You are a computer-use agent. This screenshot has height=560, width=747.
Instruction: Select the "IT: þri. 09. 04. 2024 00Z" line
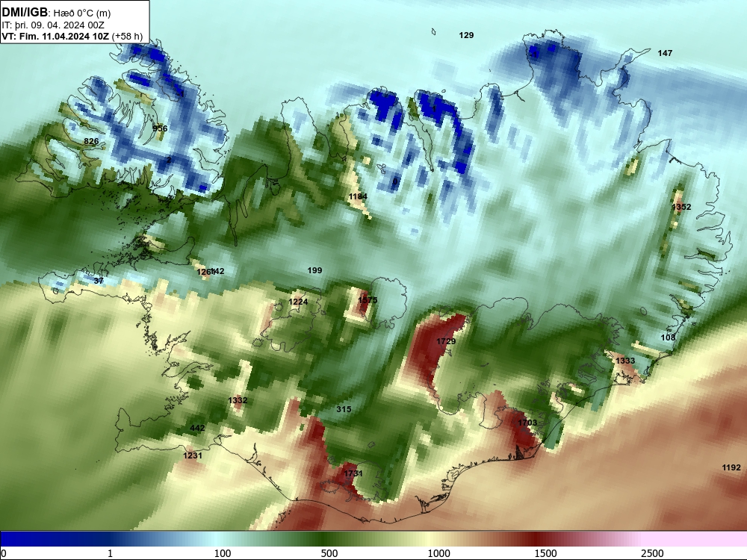[53, 25]
